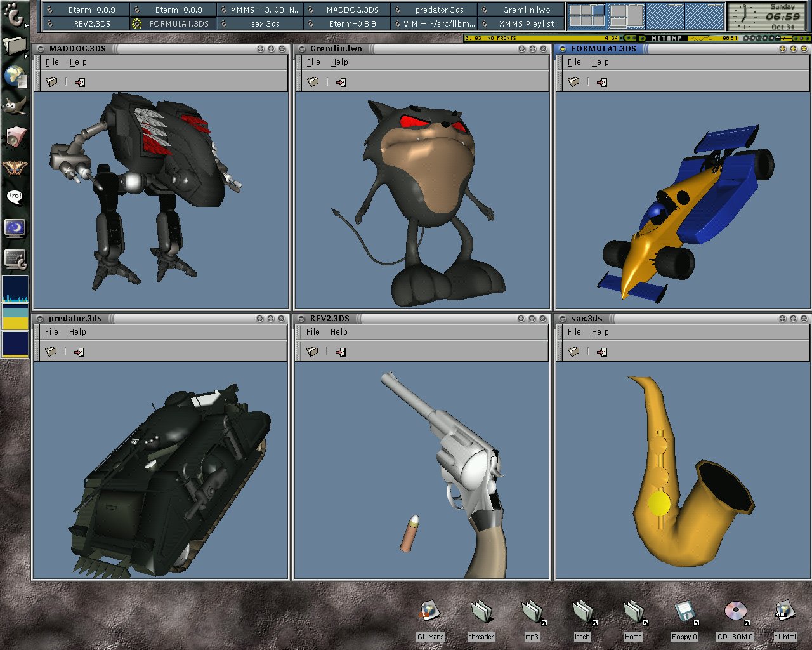Screen dimensions: 812x650
Task: Open window menu of predator.3ds titlebar
Action: coord(40,319)
